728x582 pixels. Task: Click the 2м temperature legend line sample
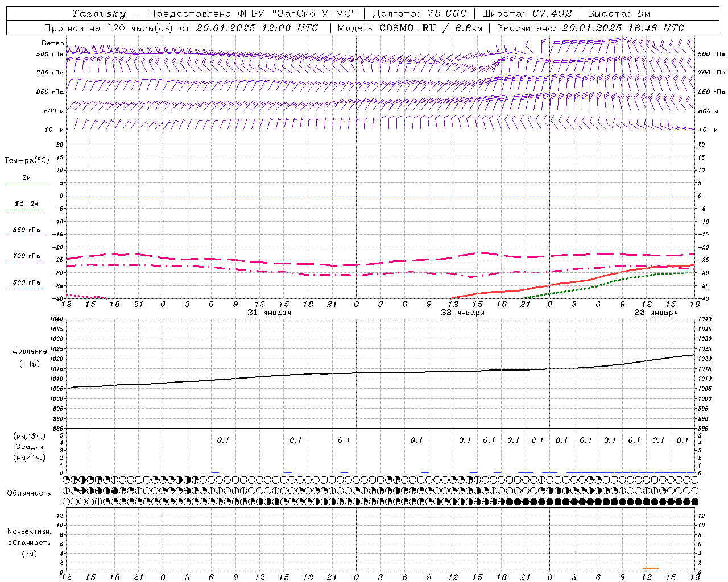coord(26,184)
